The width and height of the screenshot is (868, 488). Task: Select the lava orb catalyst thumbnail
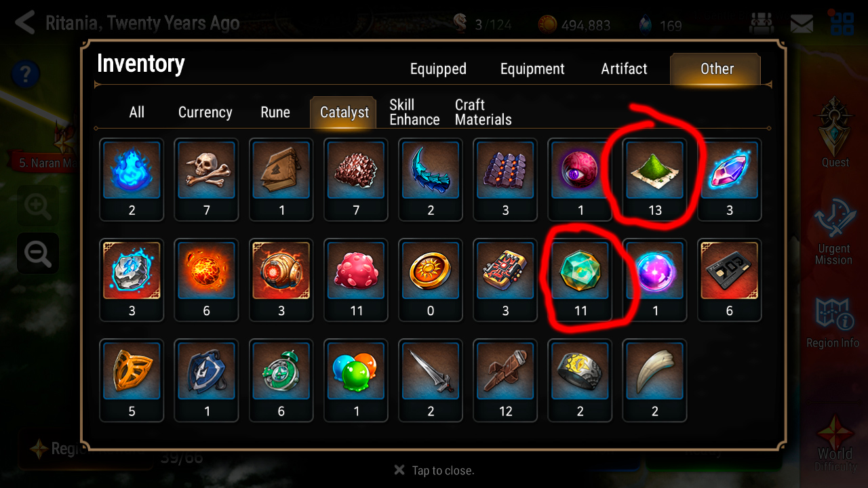pyautogui.click(x=207, y=280)
